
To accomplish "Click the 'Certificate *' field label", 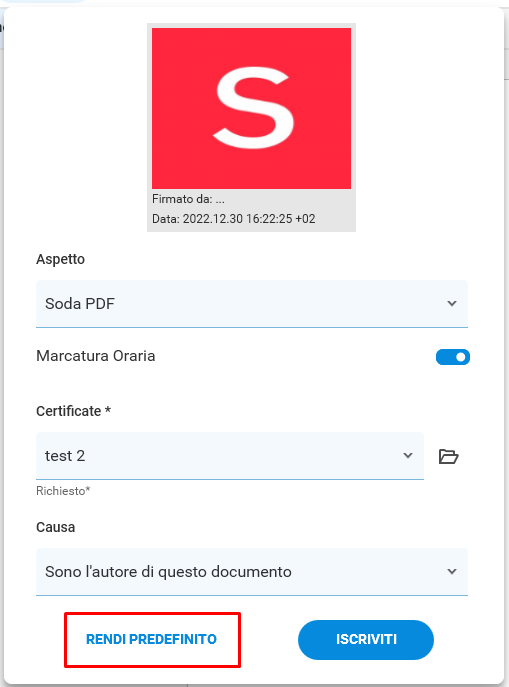I will click(x=74, y=411).
